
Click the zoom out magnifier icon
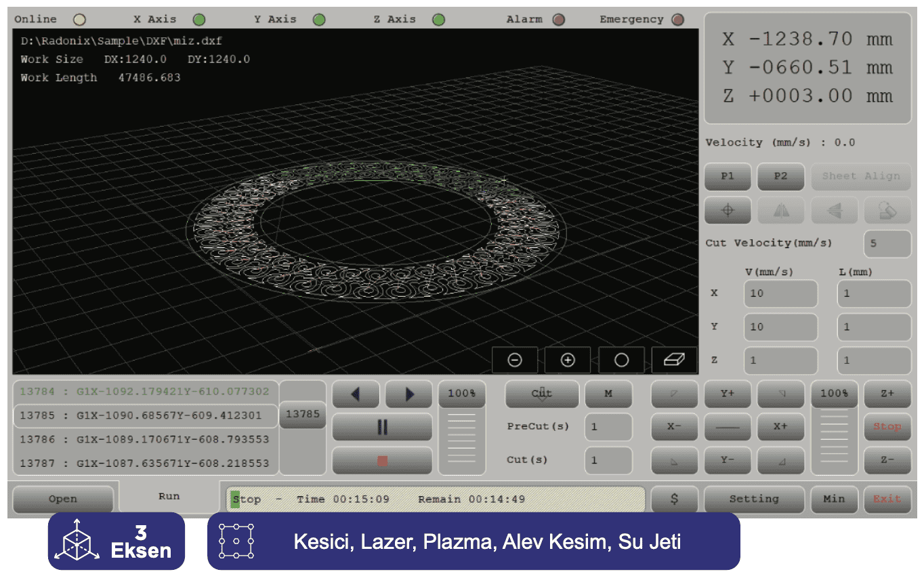(514, 360)
